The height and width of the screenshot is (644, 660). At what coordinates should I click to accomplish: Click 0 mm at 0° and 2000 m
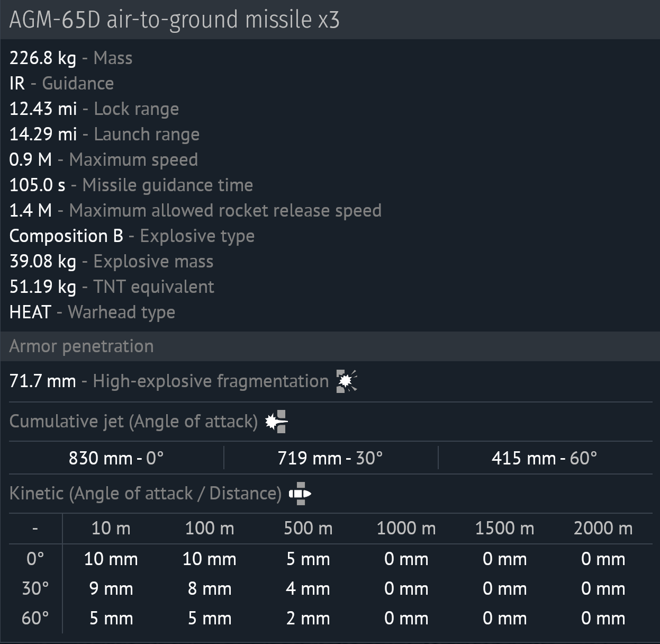[603, 559]
